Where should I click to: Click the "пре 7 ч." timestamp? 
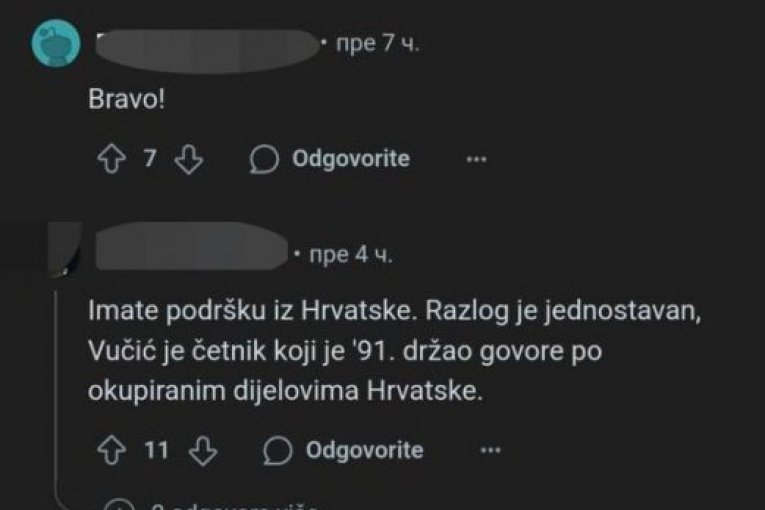[378, 43]
